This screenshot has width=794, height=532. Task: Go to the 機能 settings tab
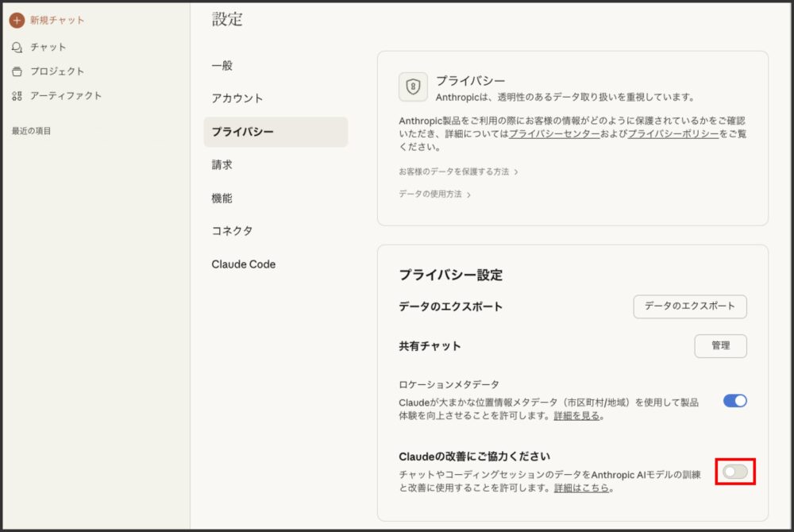(x=222, y=199)
